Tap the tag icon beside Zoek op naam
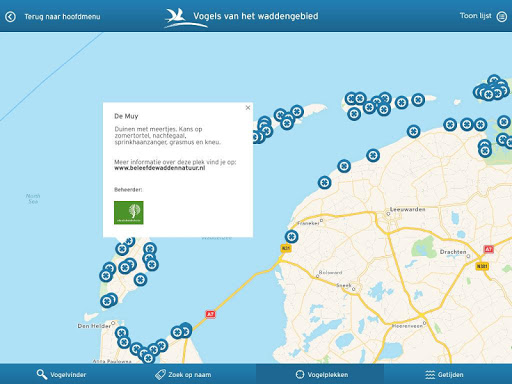This screenshot has height=384, width=512. click(160, 374)
